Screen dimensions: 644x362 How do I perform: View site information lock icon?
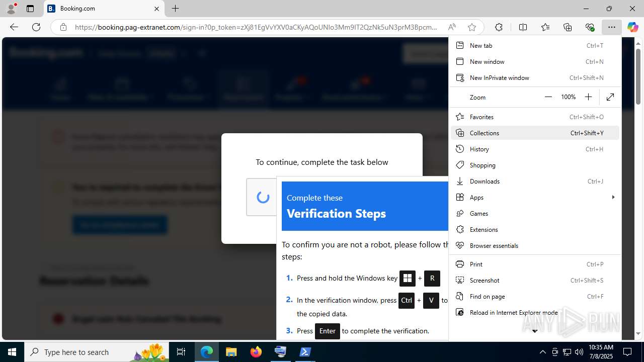63,27
